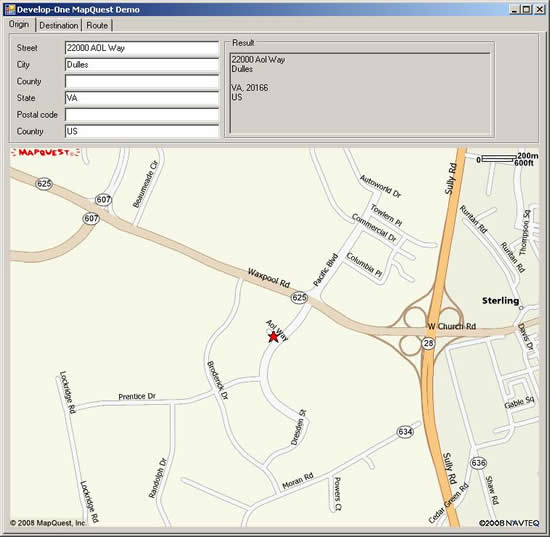The width and height of the screenshot is (550, 537).
Task: Focus the empty Postal code field
Action: (x=142, y=115)
